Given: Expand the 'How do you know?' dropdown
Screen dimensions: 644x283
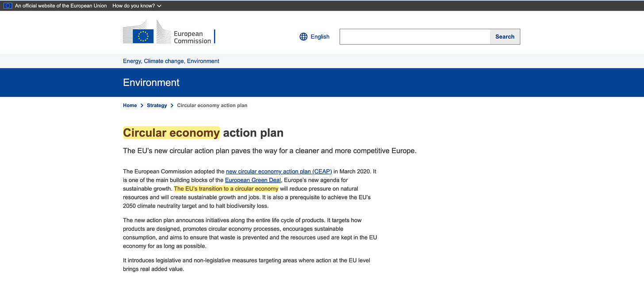Looking at the screenshot, I should pyautogui.click(x=137, y=6).
